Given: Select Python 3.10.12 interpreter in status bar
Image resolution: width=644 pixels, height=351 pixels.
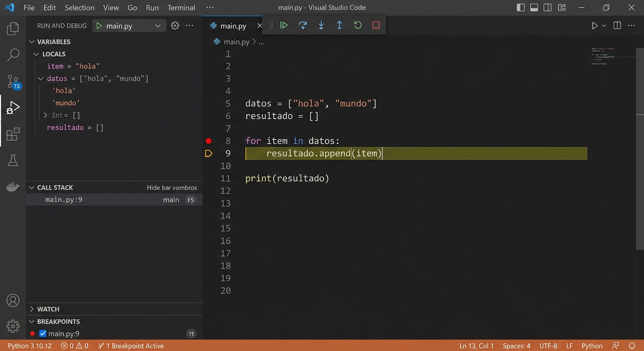Looking at the screenshot, I should click(x=30, y=346).
